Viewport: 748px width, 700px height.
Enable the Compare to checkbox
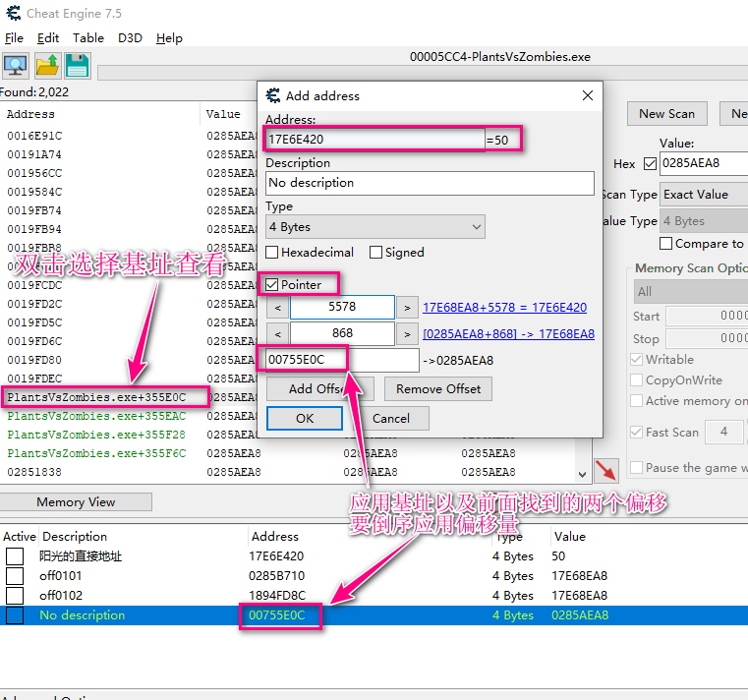pos(666,244)
